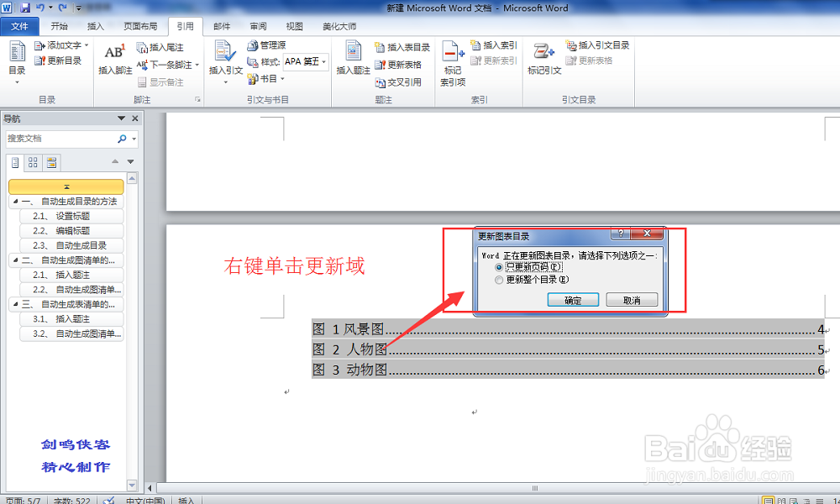Open the 文件 tab
840x504 pixels.
click(20, 26)
